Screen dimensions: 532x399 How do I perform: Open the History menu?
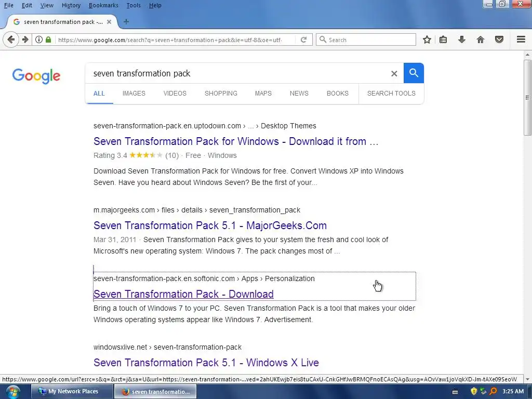click(x=71, y=5)
